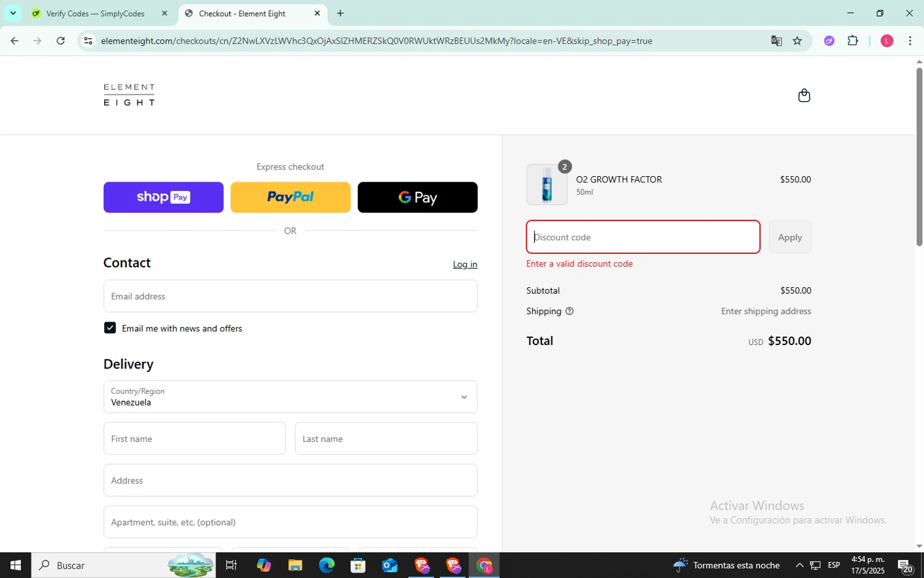924x578 pixels.
Task: Open the Chrome profile avatar
Action: (887, 41)
